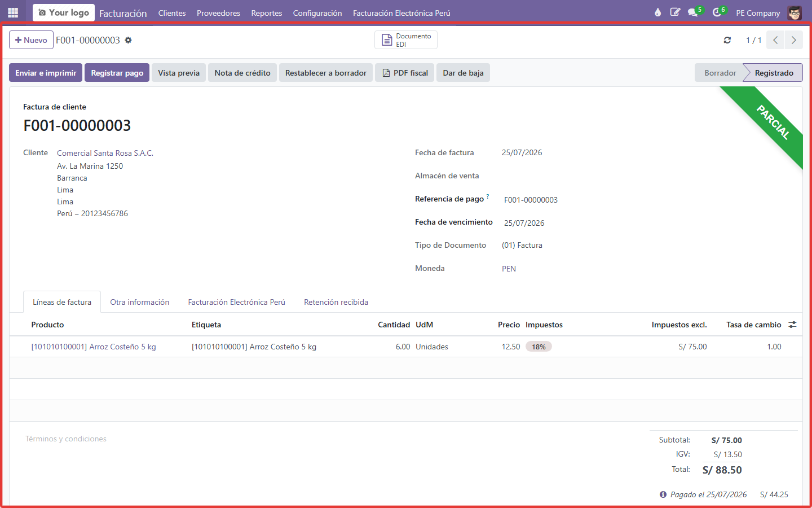
Task: Click the Fecha de factura value 25/07/2026
Action: (522, 152)
